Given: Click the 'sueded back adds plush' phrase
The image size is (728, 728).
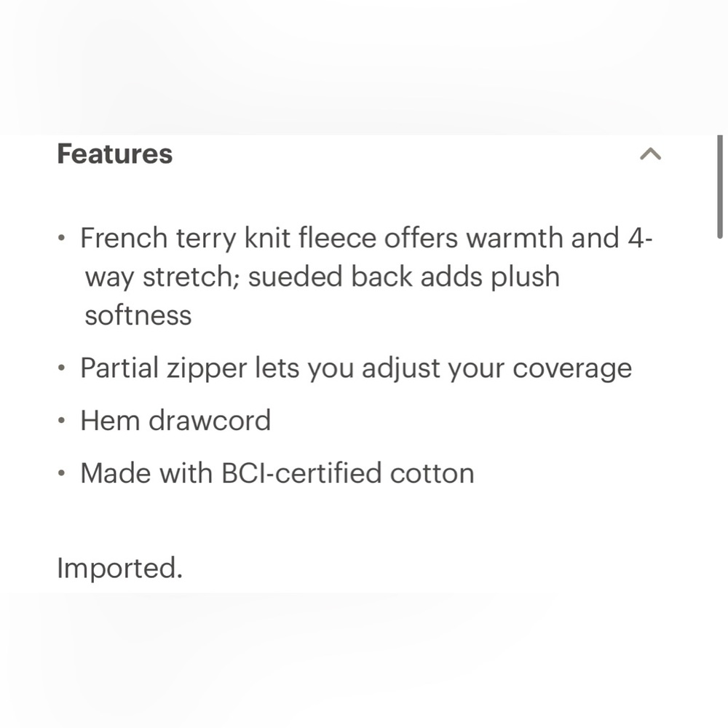Looking at the screenshot, I should click(x=404, y=277).
